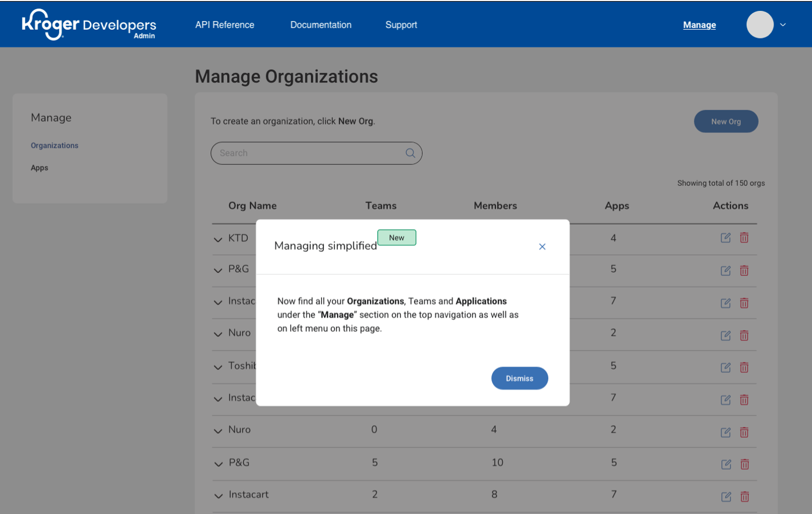Click the Org Name column header
This screenshot has height=514, width=812.
point(252,205)
